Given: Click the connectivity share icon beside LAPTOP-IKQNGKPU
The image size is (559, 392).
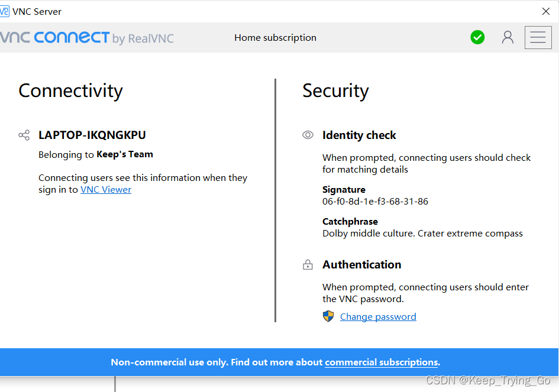Looking at the screenshot, I should pyautogui.click(x=24, y=135).
